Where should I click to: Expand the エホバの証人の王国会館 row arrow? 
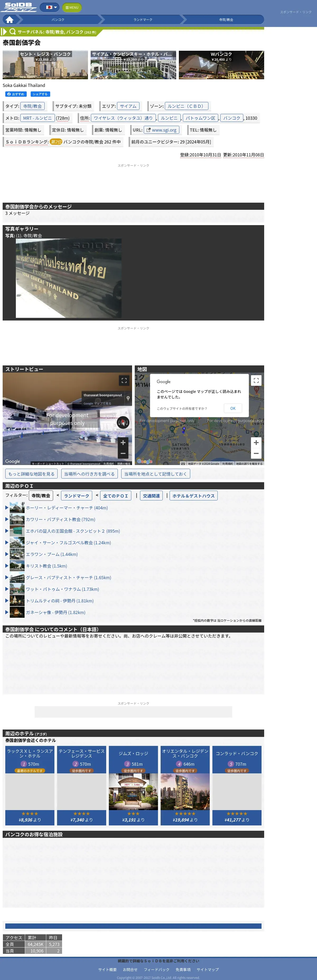[x=7, y=531]
